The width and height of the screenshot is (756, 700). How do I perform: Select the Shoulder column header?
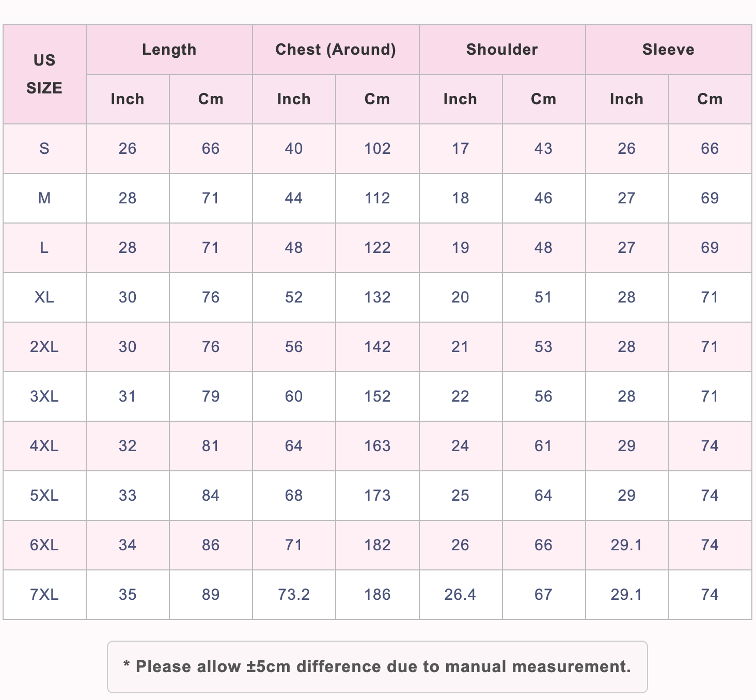point(502,50)
